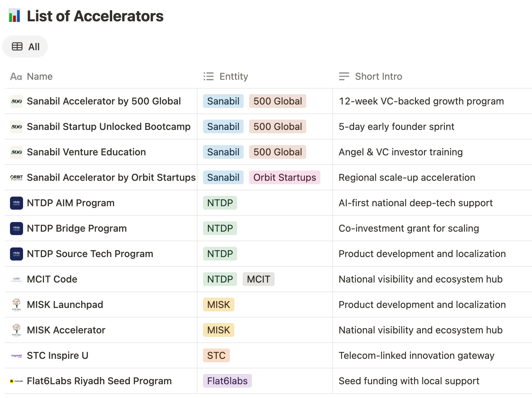Open MISK Launchpad row
Image resolution: width=532 pixels, height=398 pixels.
click(x=65, y=305)
